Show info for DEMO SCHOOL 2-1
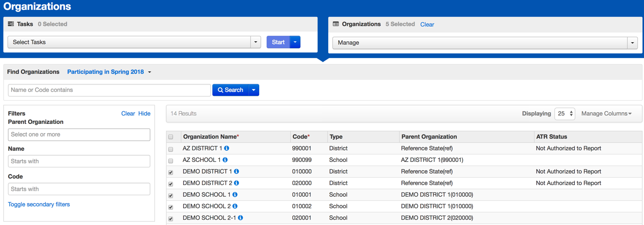The height and width of the screenshot is (225, 644). click(x=241, y=218)
